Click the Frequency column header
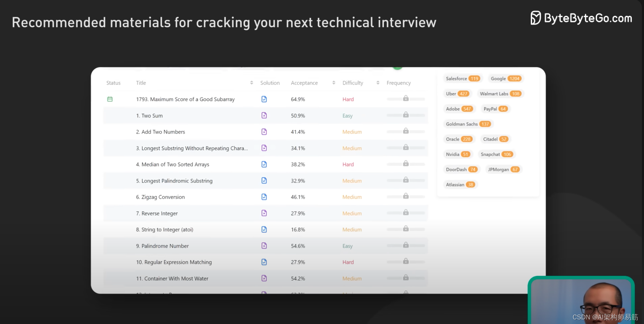This screenshot has width=644, height=324. 399,83
